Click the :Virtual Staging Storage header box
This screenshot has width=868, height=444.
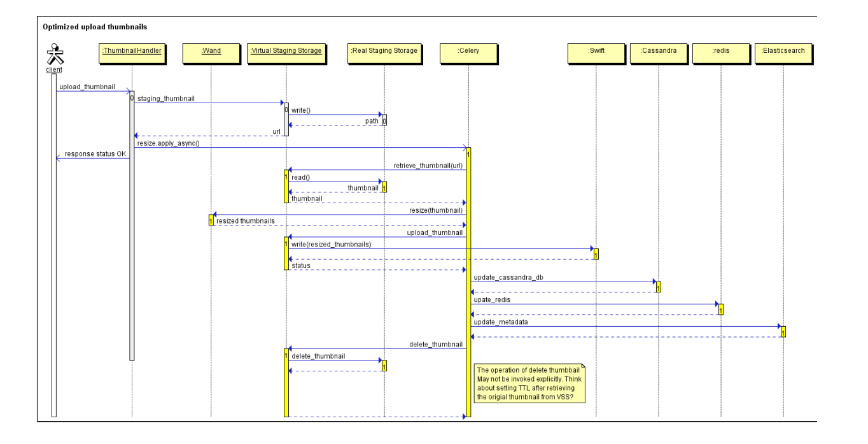[x=286, y=50]
